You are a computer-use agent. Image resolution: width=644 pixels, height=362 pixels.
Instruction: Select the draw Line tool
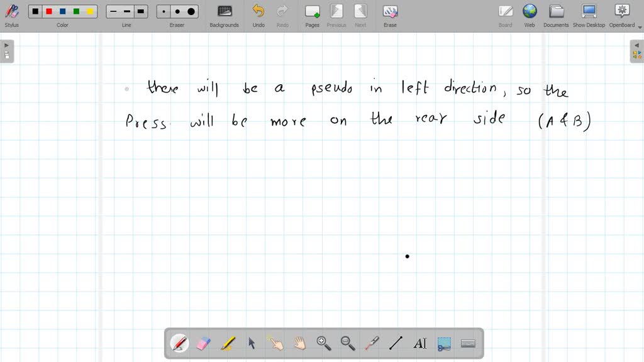tap(396, 343)
